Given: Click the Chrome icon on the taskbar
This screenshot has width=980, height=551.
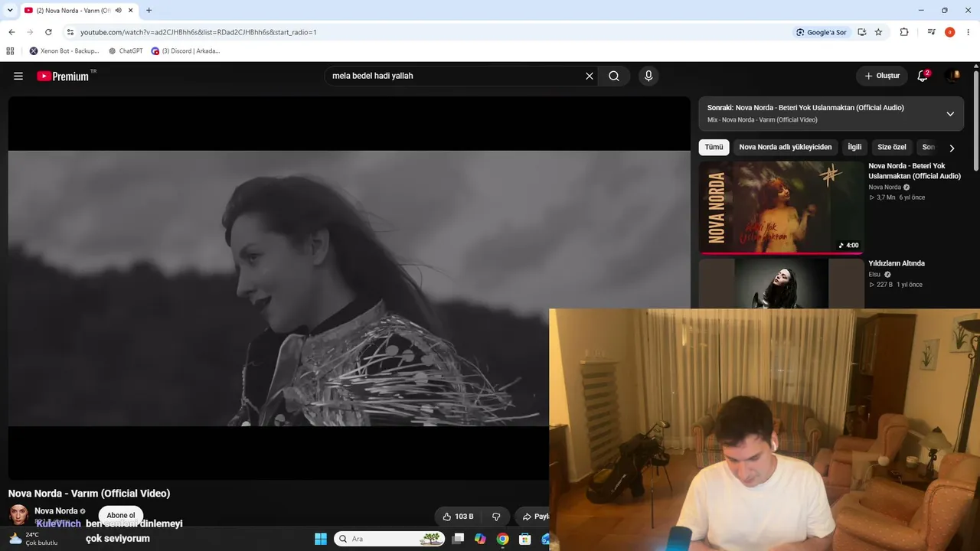Looking at the screenshot, I should point(502,539).
